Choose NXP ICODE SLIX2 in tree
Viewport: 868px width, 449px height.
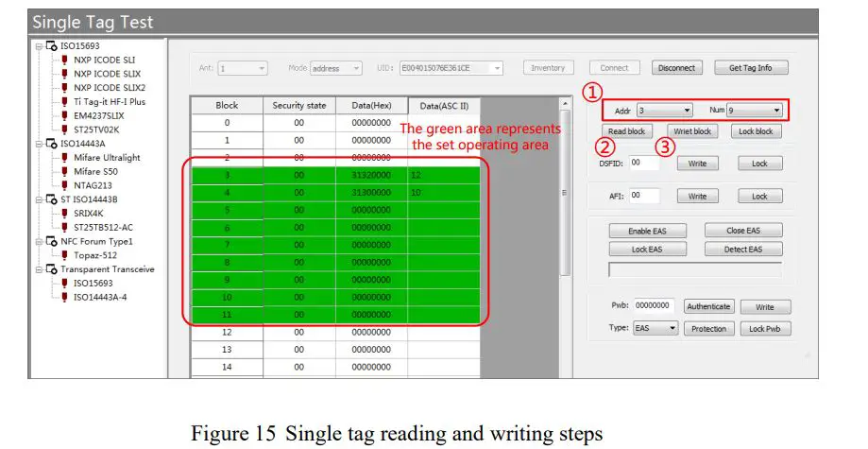(110, 88)
